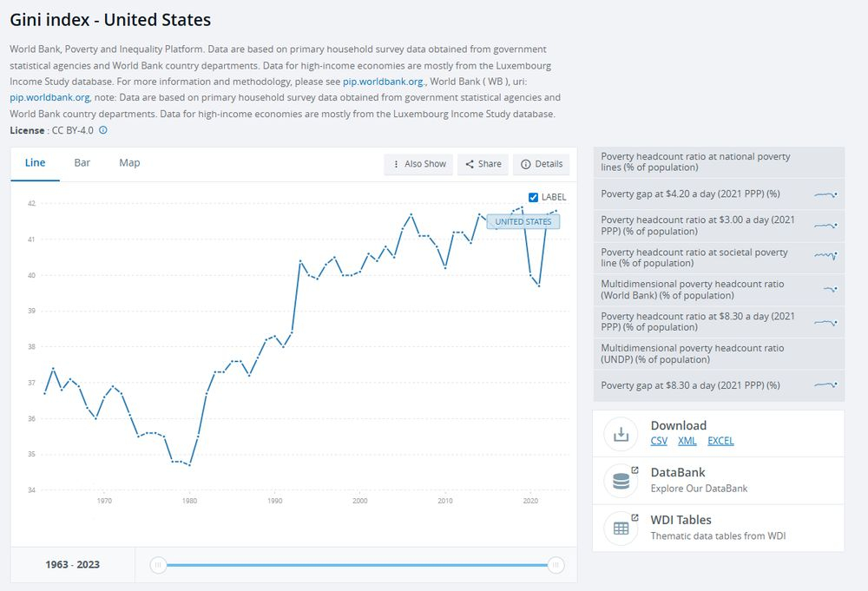Viewport: 868px width, 591px height.
Task: Click the left year range slider handle
Action: pos(158,565)
